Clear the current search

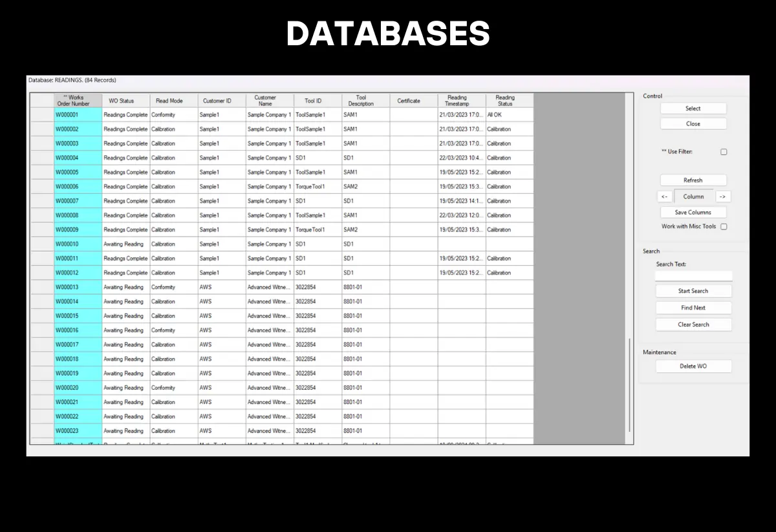(693, 324)
